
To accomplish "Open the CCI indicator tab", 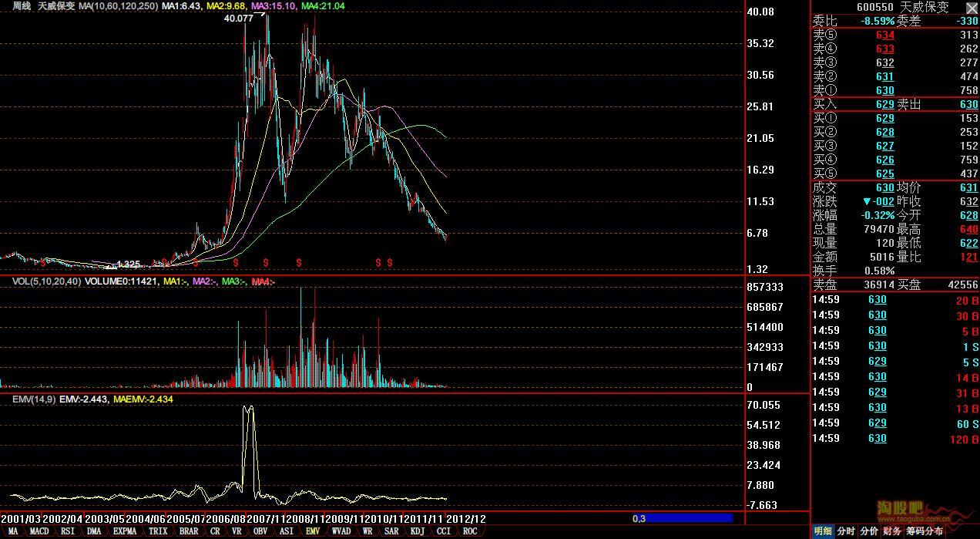I will [x=444, y=531].
